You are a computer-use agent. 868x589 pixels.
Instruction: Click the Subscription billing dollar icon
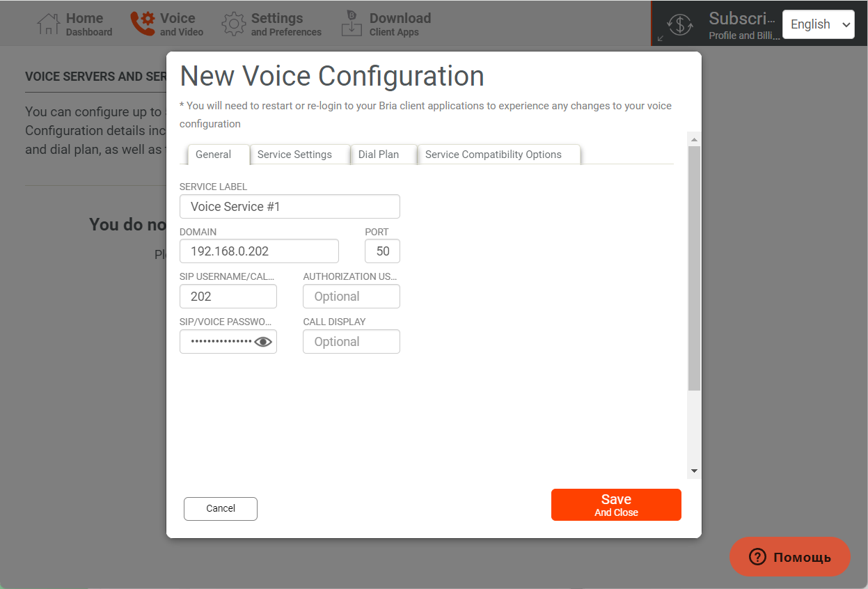679,24
